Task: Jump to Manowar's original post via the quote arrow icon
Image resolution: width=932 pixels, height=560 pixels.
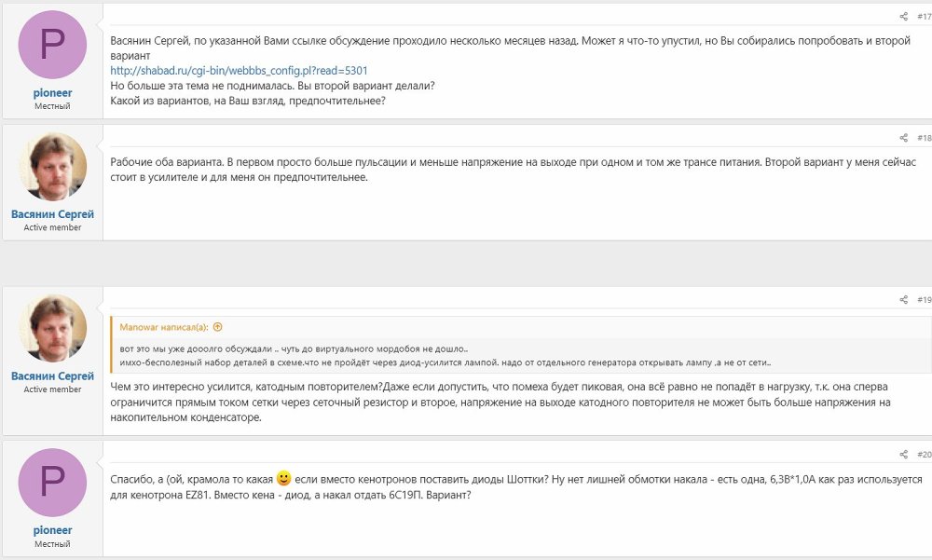Action: pyautogui.click(x=218, y=327)
